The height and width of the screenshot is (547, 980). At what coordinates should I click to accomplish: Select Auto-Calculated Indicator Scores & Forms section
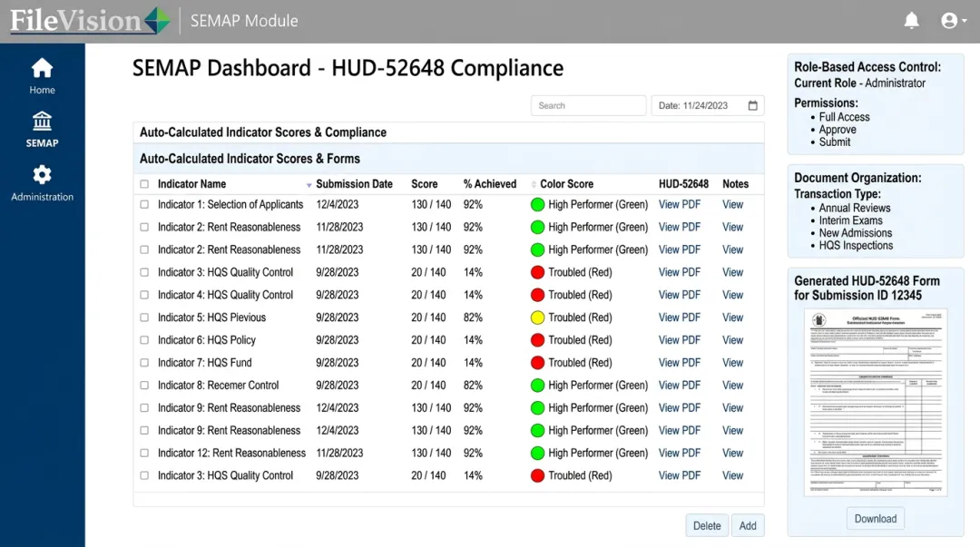pyautogui.click(x=449, y=159)
